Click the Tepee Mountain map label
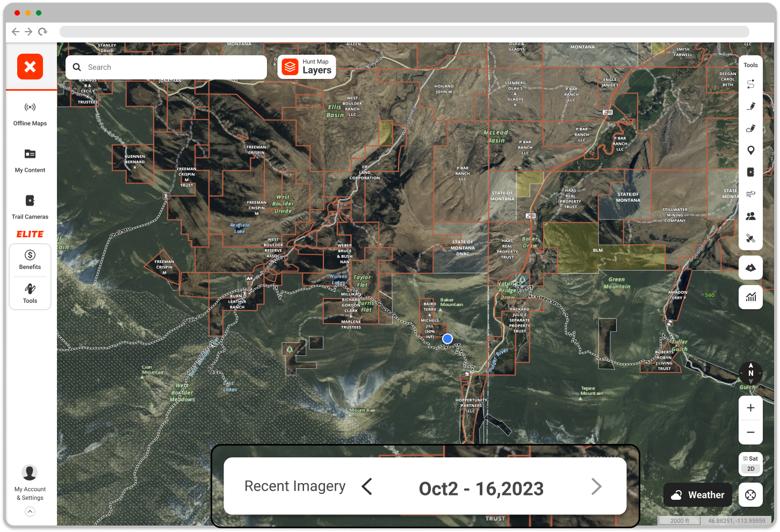Image resolution: width=780 pixels, height=532 pixels. coord(591,391)
